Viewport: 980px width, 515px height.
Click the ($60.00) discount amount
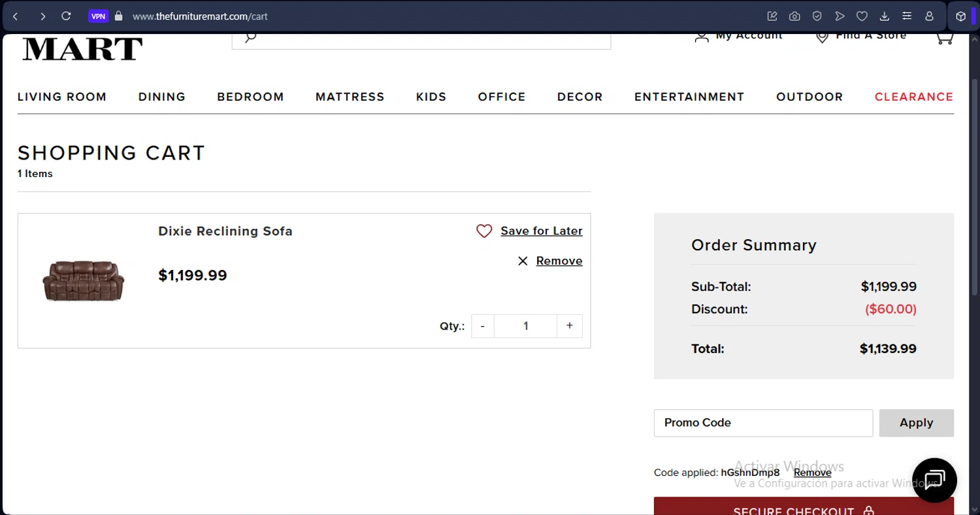click(890, 309)
